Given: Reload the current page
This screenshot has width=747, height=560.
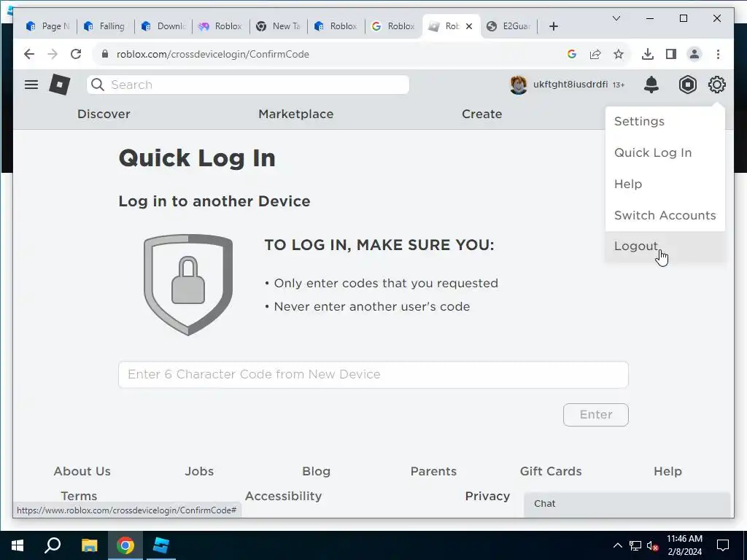Looking at the screenshot, I should click(76, 54).
